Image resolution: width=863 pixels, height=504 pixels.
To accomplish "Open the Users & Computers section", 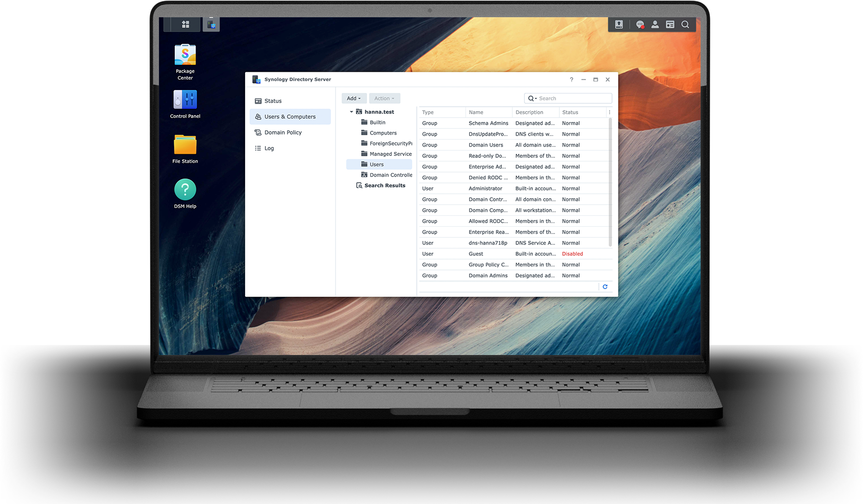I will click(290, 117).
